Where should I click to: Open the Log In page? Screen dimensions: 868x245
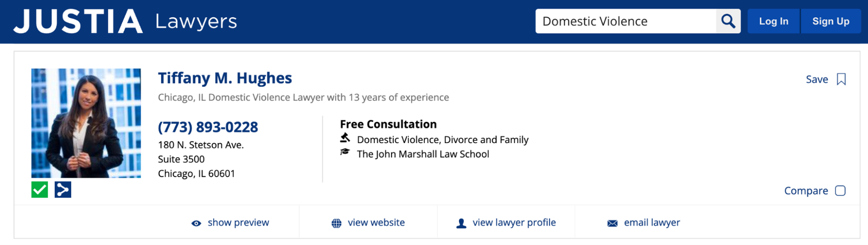click(x=774, y=21)
